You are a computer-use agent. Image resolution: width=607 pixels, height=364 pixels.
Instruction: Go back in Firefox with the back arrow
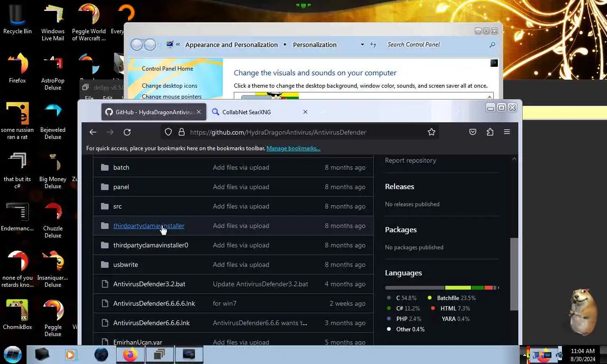click(93, 132)
